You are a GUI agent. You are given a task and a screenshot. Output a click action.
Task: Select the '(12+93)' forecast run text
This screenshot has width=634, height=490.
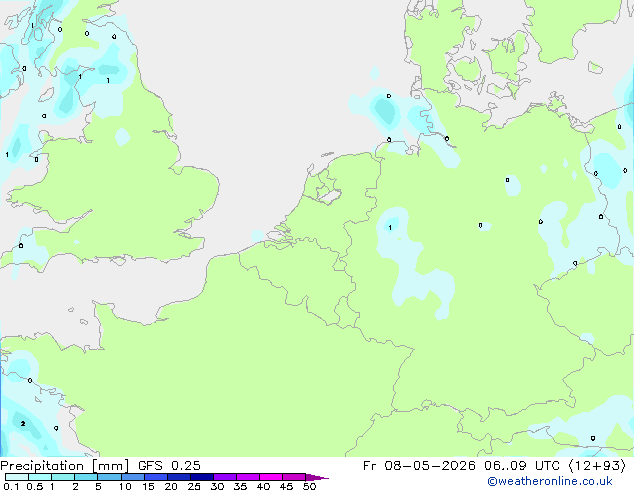[597, 466]
